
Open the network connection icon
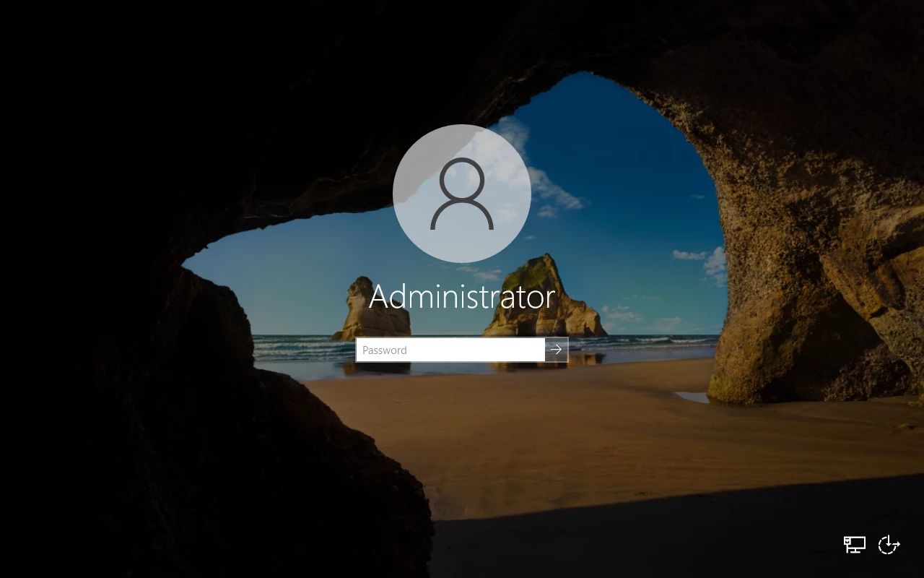tap(855, 545)
